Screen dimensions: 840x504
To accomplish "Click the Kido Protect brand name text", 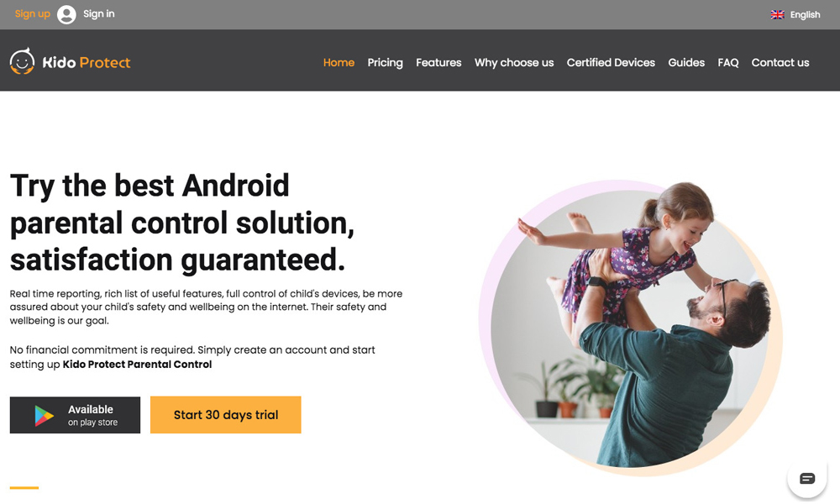I will pyautogui.click(x=87, y=63).
